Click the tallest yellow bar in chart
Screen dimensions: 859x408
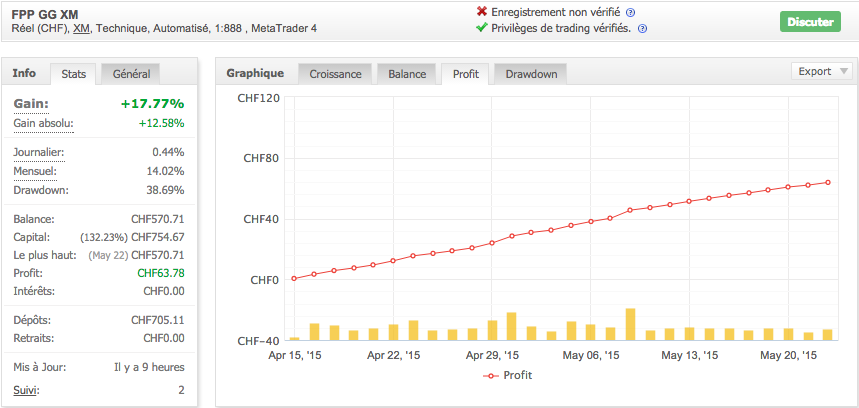coord(630,324)
